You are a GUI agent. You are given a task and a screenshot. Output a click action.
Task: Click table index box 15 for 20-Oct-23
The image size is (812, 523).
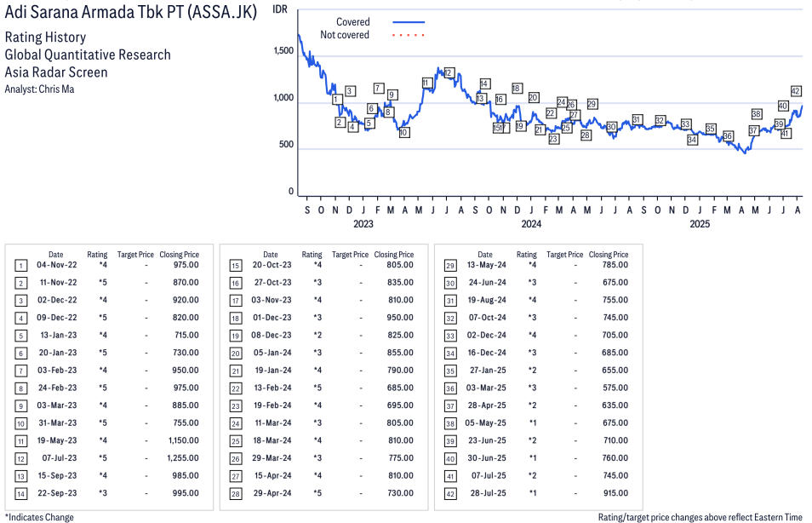pos(236,266)
